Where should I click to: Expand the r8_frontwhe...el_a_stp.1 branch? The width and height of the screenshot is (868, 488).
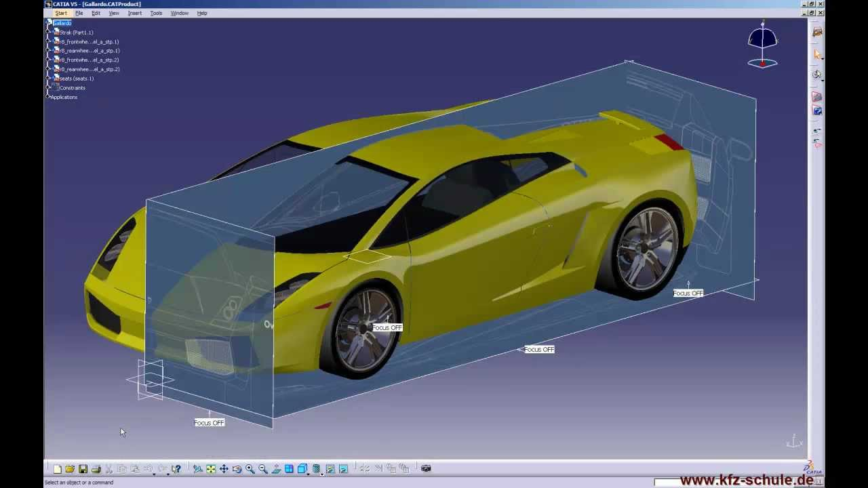point(48,41)
